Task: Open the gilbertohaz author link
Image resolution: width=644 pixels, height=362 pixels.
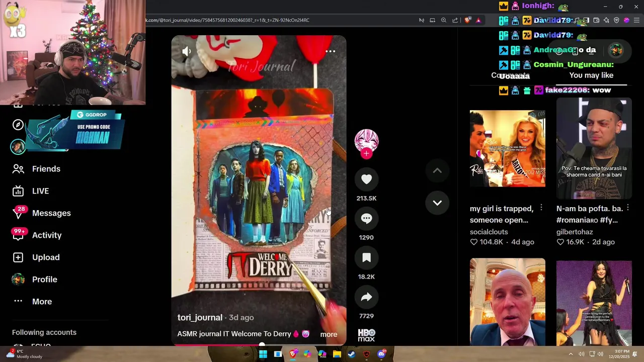Action: [x=575, y=232]
